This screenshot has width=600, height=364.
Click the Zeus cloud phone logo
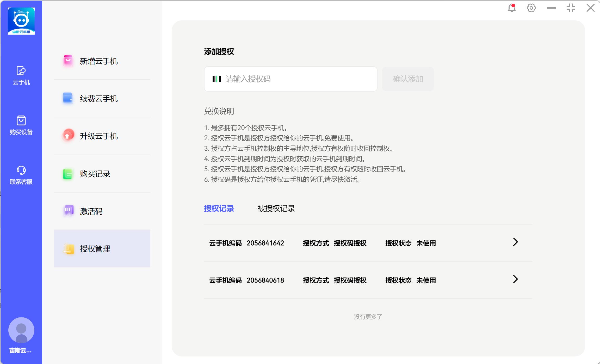(x=21, y=21)
